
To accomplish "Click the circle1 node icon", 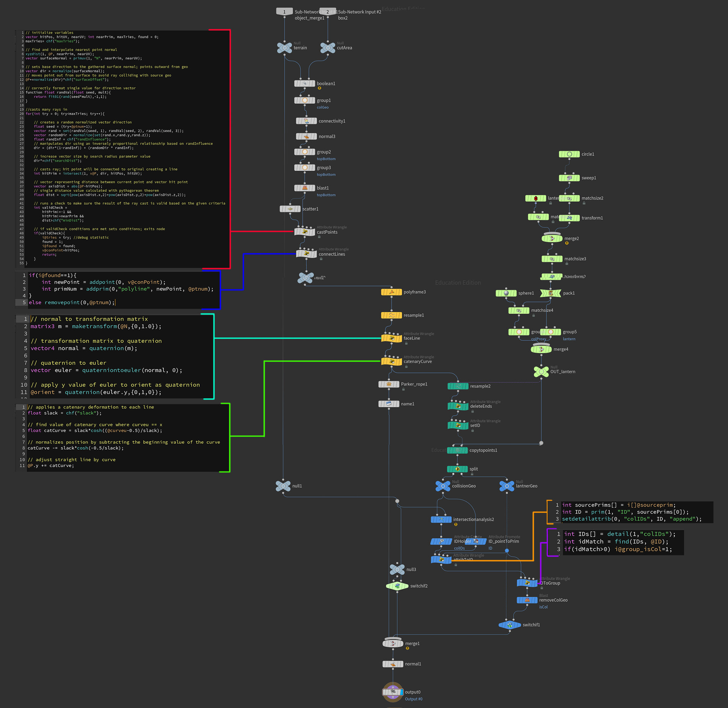I will pyautogui.click(x=569, y=154).
